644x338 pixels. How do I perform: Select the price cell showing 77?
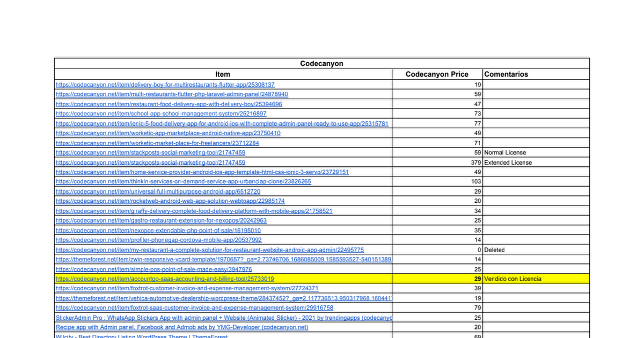tap(437, 123)
